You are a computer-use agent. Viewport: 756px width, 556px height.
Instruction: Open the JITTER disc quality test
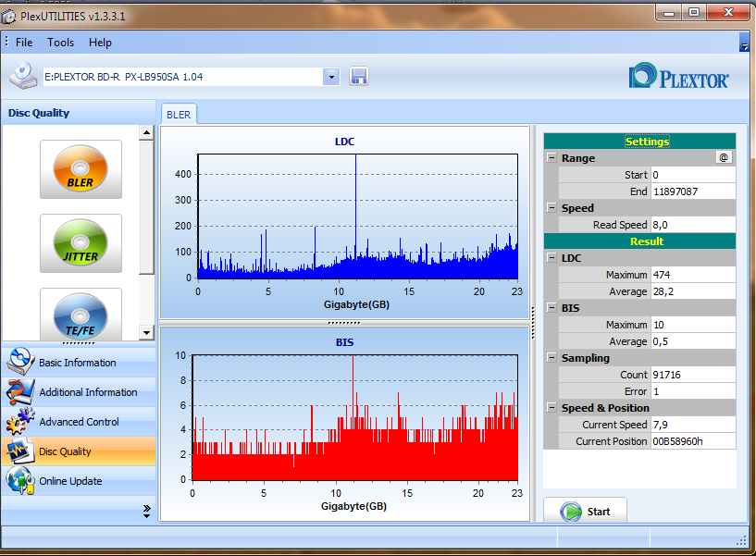(81, 243)
